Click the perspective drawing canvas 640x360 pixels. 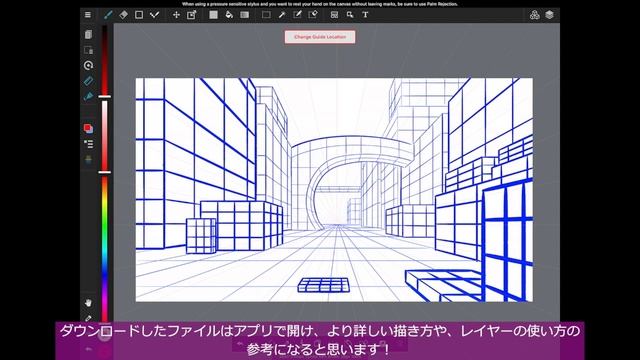click(x=334, y=190)
